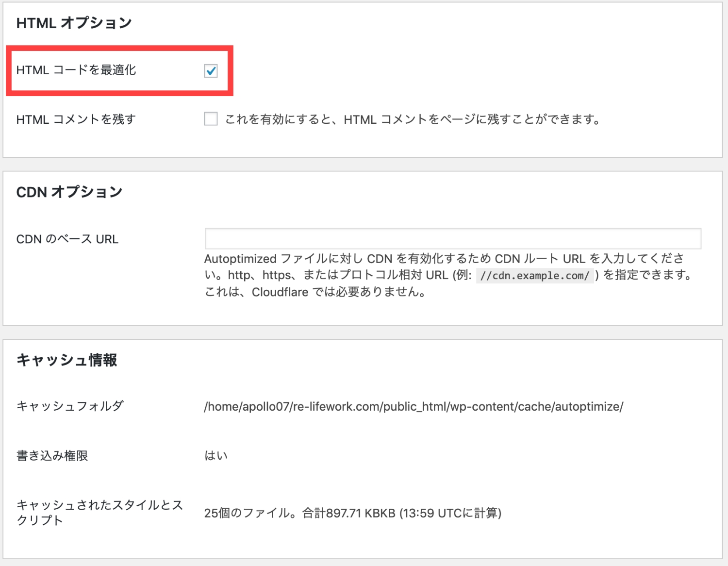
Task: Enable the HTML コメントを残す checkbox
Action: pyautogui.click(x=211, y=119)
